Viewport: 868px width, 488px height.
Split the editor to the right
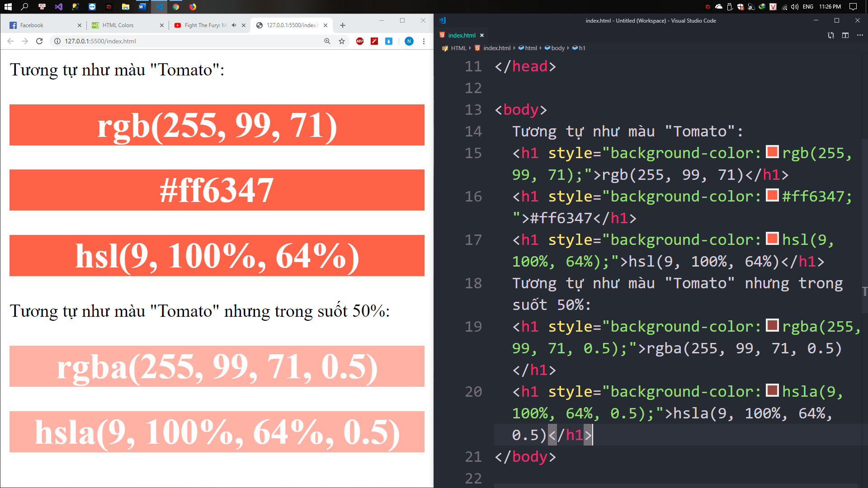(845, 35)
